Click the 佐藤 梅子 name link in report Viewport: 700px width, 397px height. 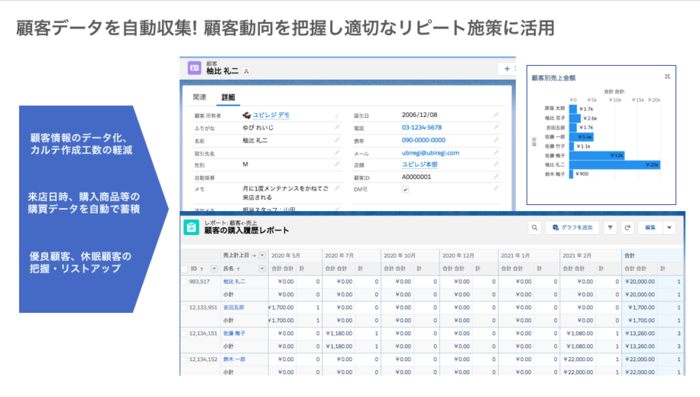[x=234, y=333]
